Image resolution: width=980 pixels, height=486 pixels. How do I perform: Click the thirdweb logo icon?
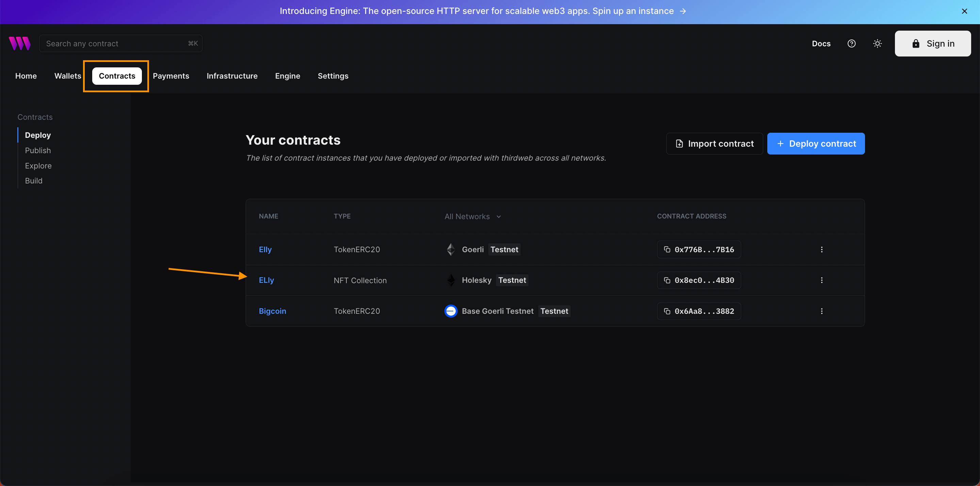pos(20,43)
